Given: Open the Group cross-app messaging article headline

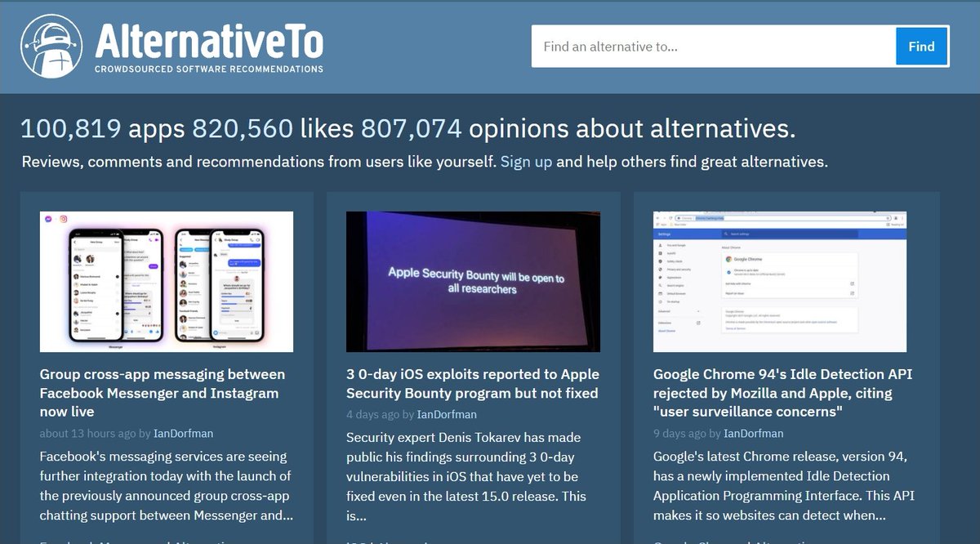Looking at the screenshot, I should [x=163, y=393].
